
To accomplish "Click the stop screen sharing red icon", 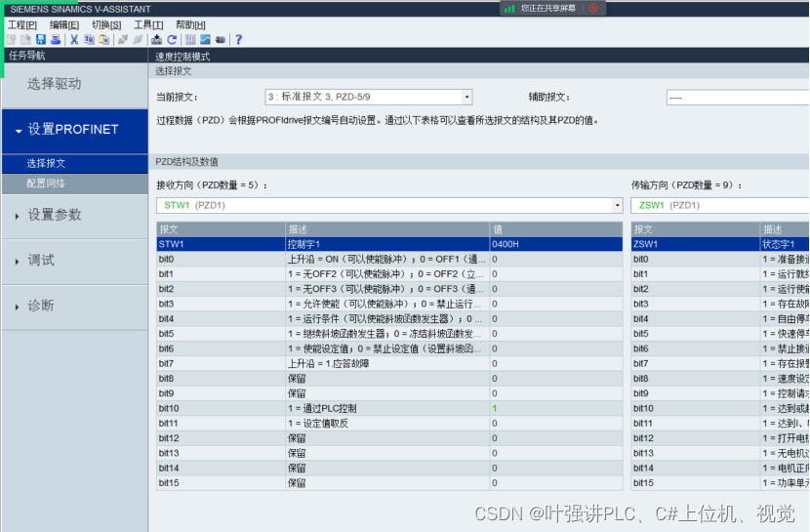I will tap(593, 8).
